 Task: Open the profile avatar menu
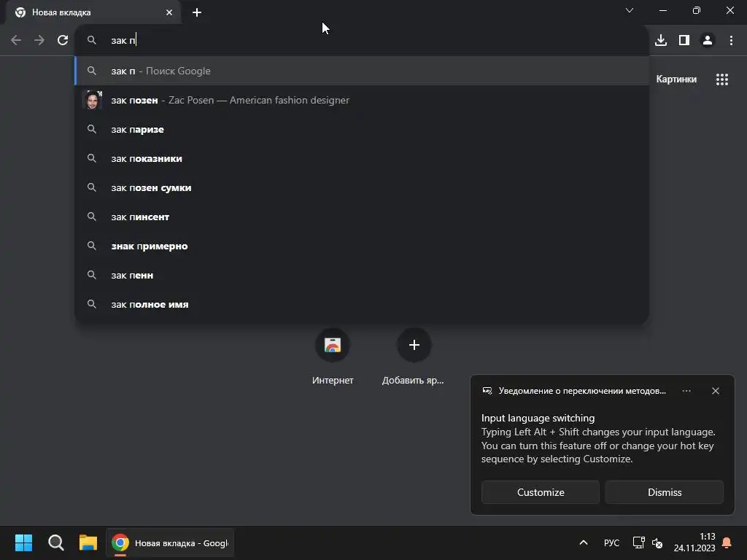[708, 40]
